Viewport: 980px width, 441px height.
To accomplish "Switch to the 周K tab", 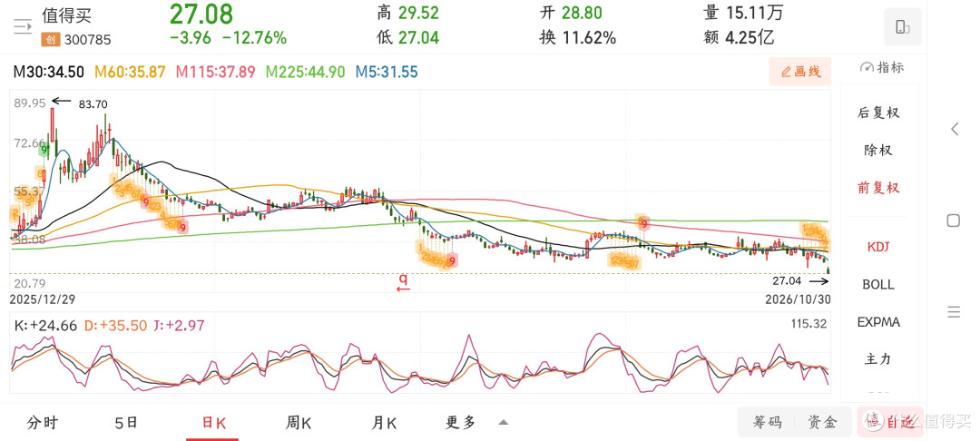I will 299,423.
